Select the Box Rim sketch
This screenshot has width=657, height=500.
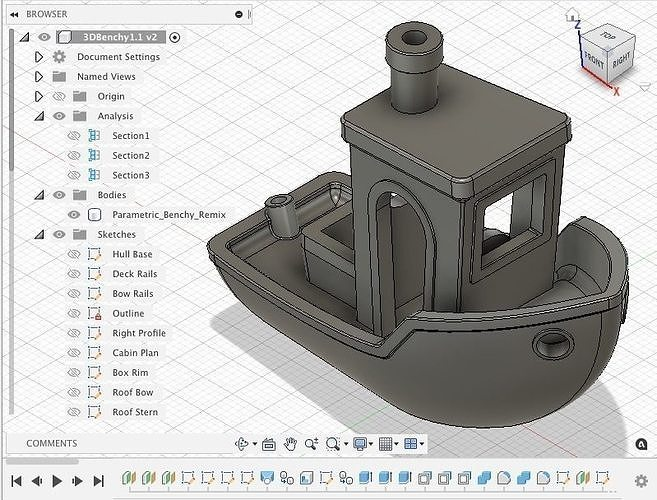click(x=130, y=373)
